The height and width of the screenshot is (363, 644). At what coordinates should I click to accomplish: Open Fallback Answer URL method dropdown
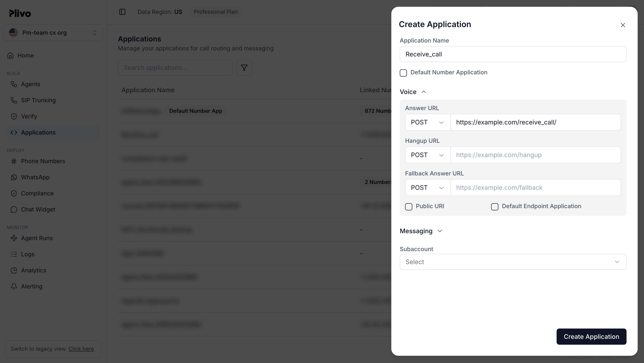tap(428, 188)
